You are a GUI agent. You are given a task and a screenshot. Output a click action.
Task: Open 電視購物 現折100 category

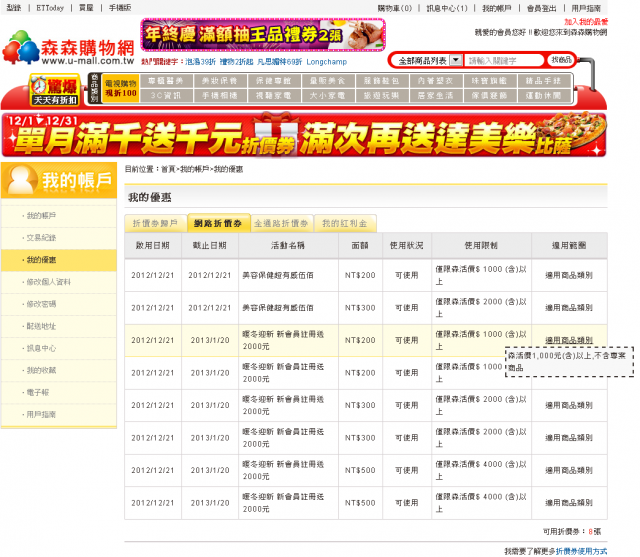click(121, 88)
